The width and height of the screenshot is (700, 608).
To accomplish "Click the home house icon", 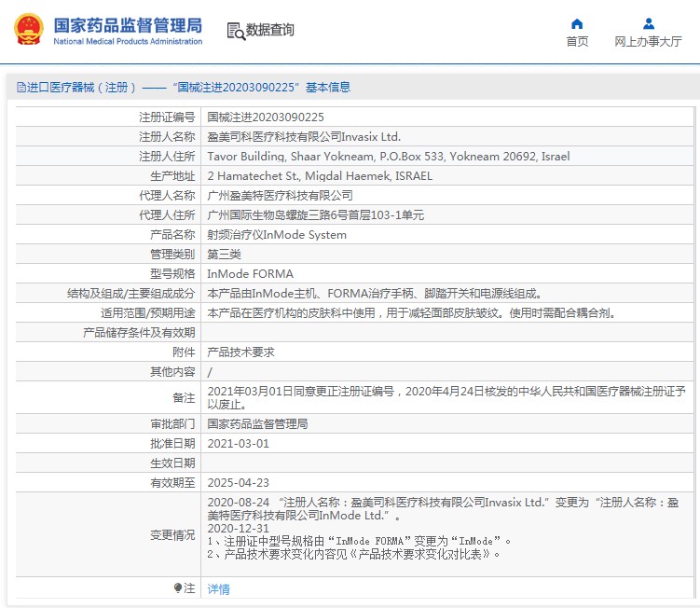I will click(x=577, y=23).
